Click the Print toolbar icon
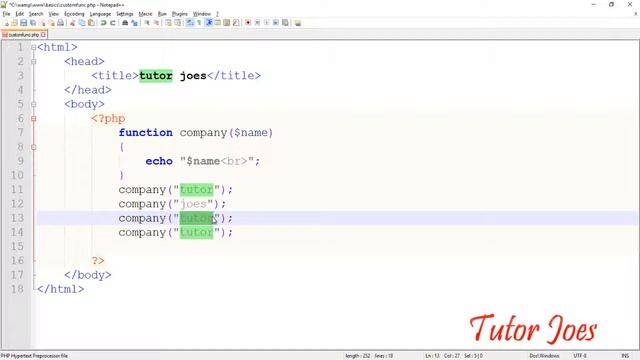 (x=60, y=23)
